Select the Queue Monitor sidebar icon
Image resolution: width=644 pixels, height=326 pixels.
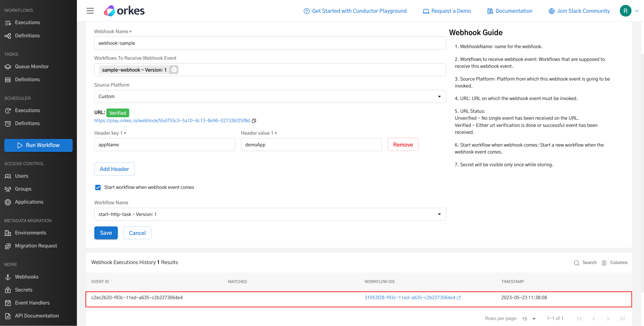pyautogui.click(x=8, y=66)
